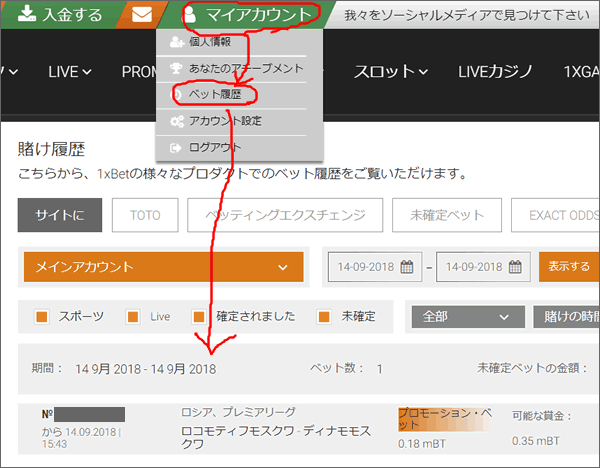Switch to the EXACT ODDS tab
Viewport: 600px width, 468px height.
coord(556,215)
